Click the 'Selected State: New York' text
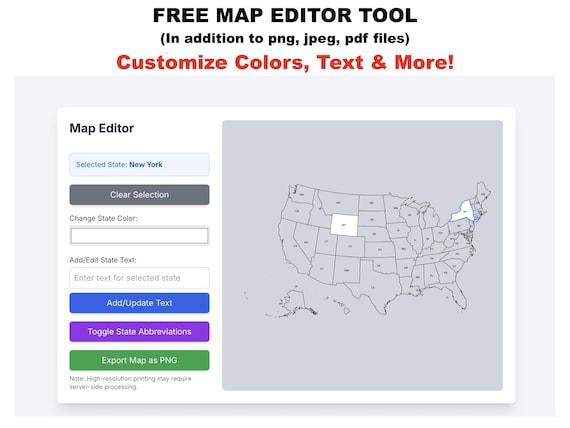 (119, 165)
